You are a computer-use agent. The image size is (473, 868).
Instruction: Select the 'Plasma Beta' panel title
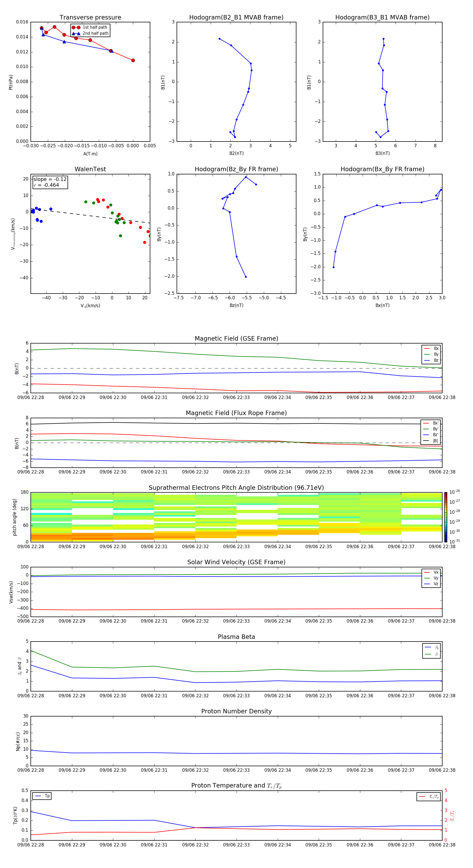coord(236,637)
